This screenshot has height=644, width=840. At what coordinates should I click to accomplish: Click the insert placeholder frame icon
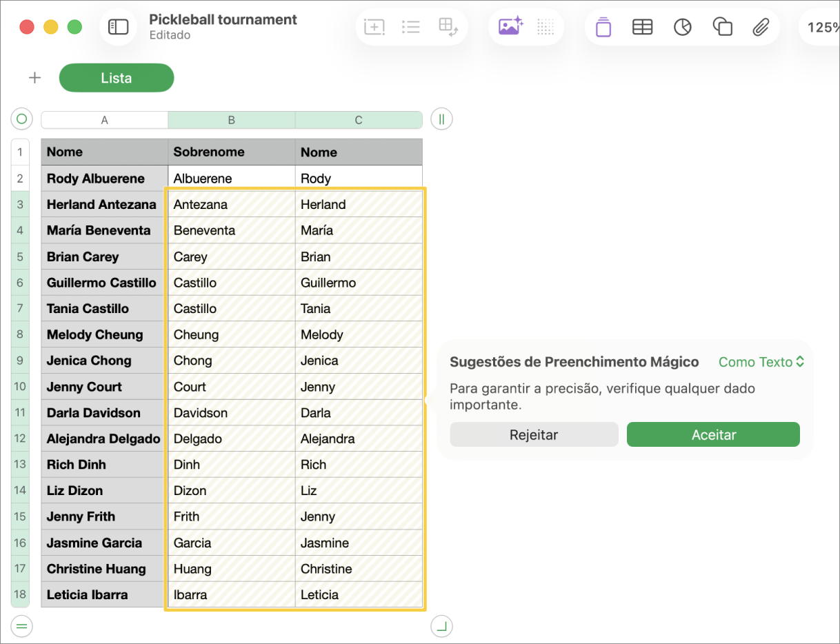(374, 27)
